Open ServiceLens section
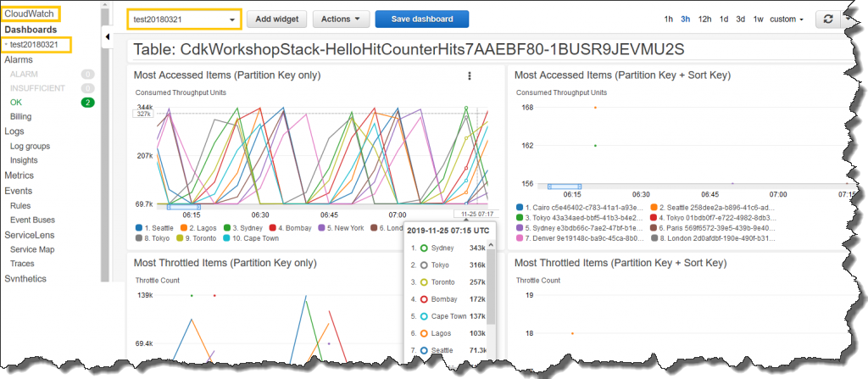 click(x=30, y=235)
